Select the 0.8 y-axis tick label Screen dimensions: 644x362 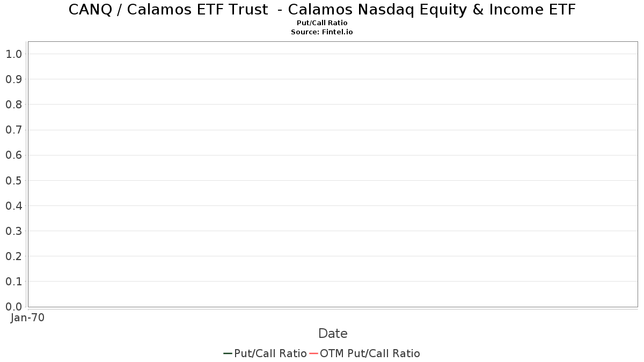[14, 105]
